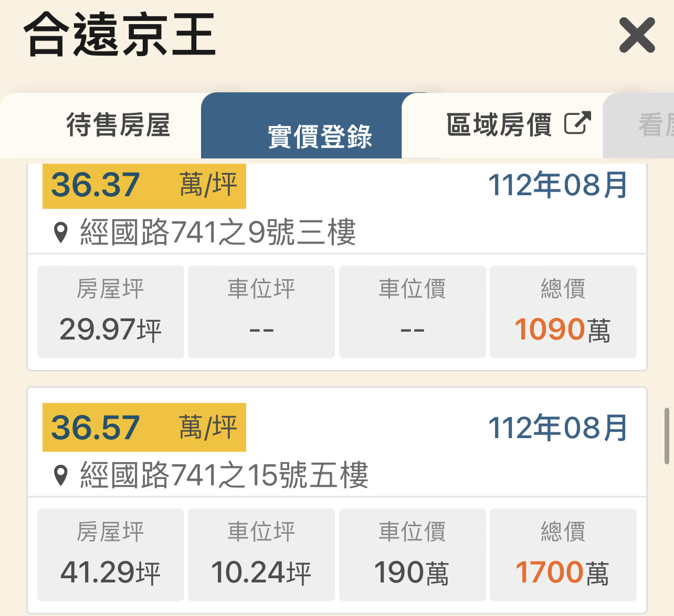
Task: Select the 總價 1700萬 cell
Action: point(563,554)
